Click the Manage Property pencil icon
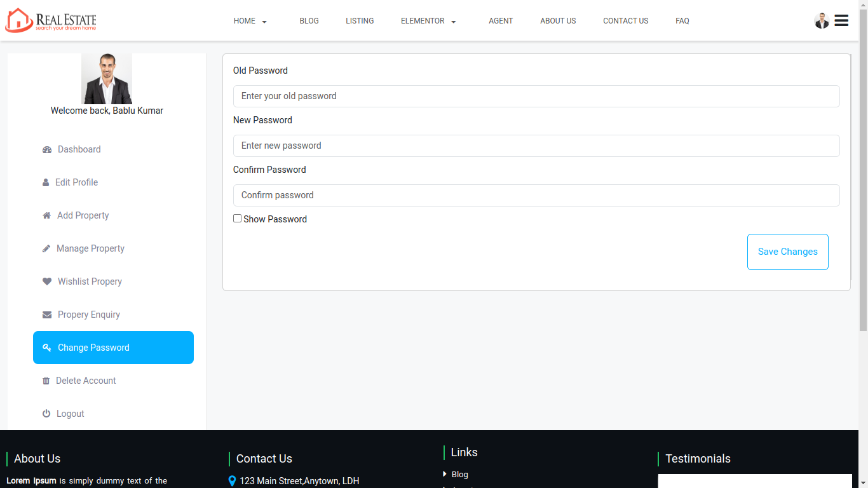 tap(46, 248)
